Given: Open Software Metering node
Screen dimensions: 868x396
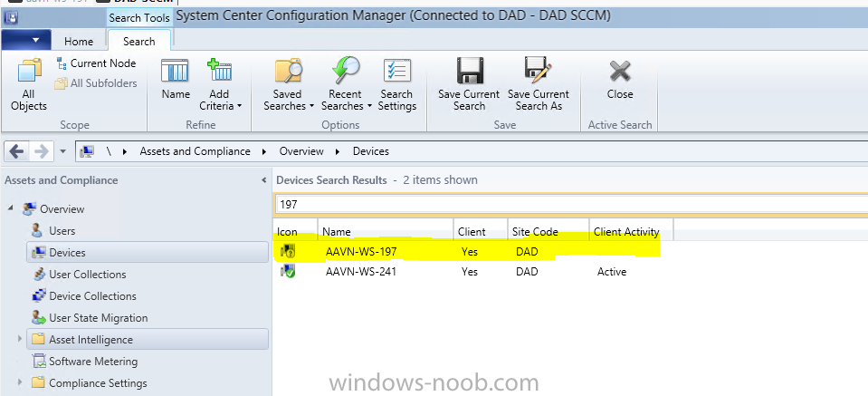Looking at the screenshot, I should point(93,361).
